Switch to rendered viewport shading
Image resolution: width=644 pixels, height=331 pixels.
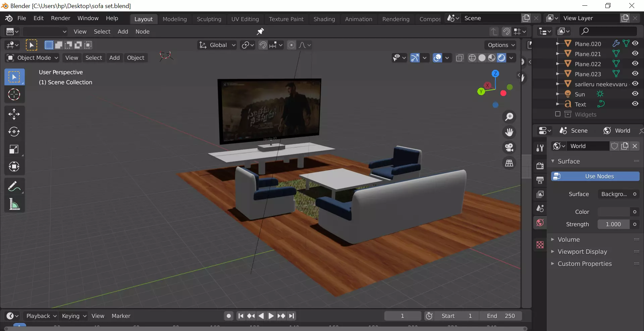501,58
